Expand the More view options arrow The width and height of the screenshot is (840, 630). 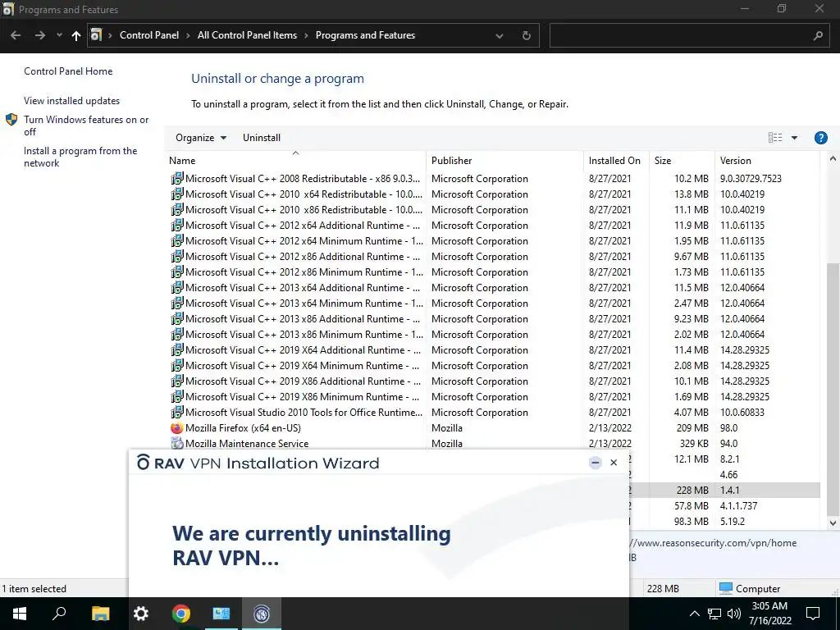click(794, 138)
